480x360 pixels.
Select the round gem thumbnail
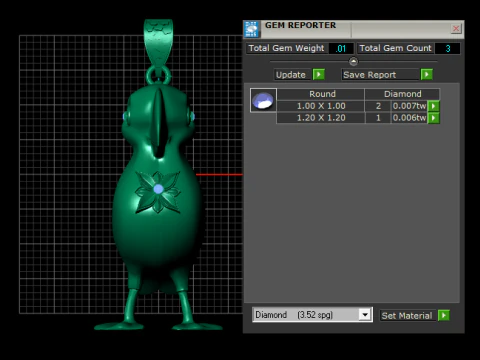pos(263,100)
